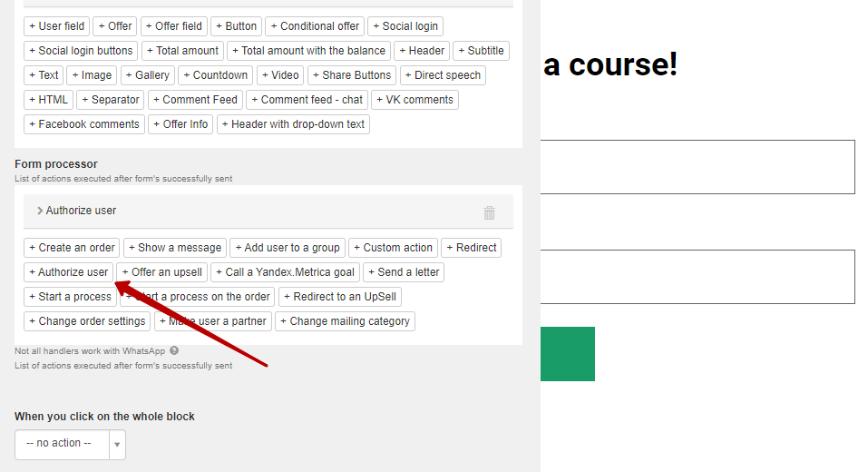This screenshot has width=868, height=472.
Task: Insert an HTML element
Action: pos(48,100)
